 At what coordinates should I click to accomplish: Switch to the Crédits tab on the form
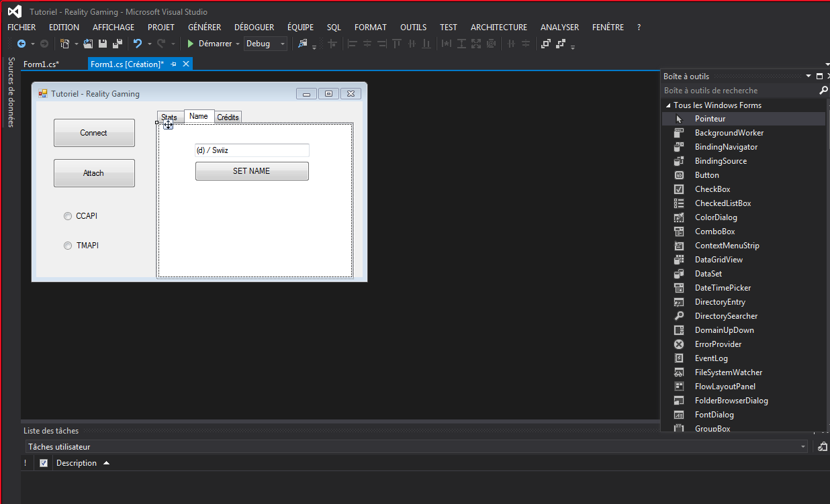point(228,117)
